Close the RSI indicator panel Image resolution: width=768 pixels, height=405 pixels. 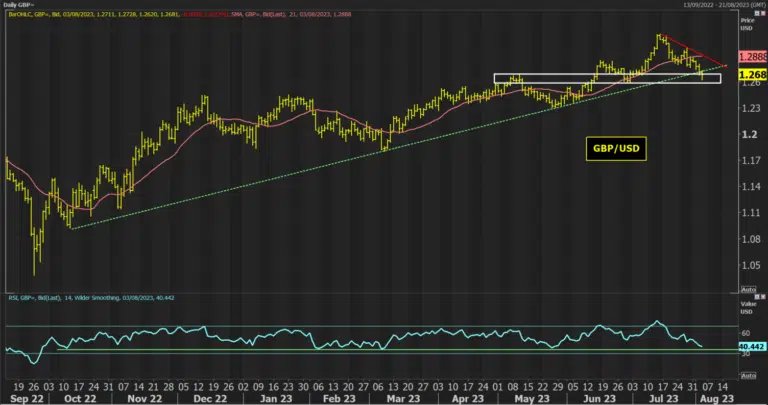[763, 297]
